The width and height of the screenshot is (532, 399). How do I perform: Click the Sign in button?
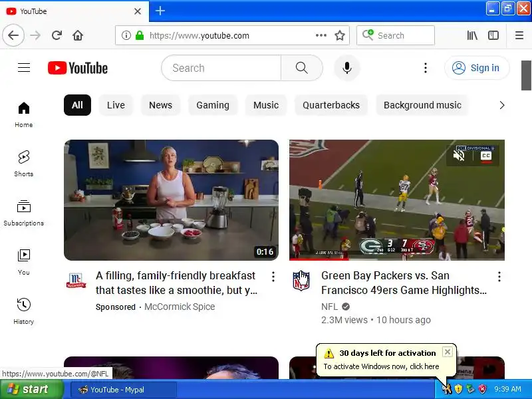pos(477,68)
